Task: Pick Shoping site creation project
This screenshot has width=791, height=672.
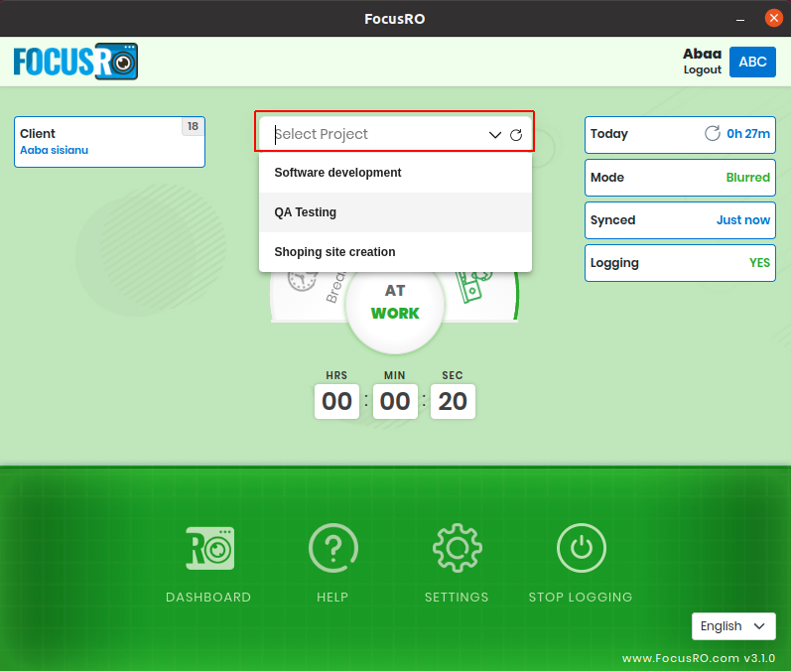Action: tap(395, 252)
